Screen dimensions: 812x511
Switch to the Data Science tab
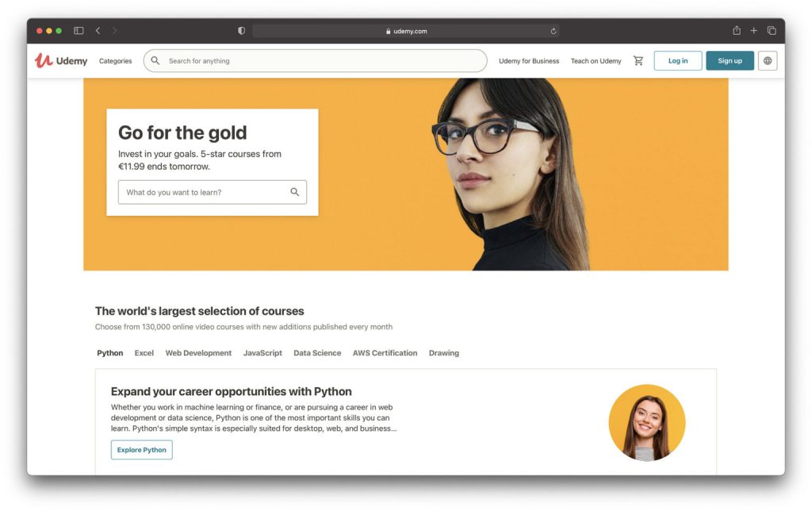317,353
